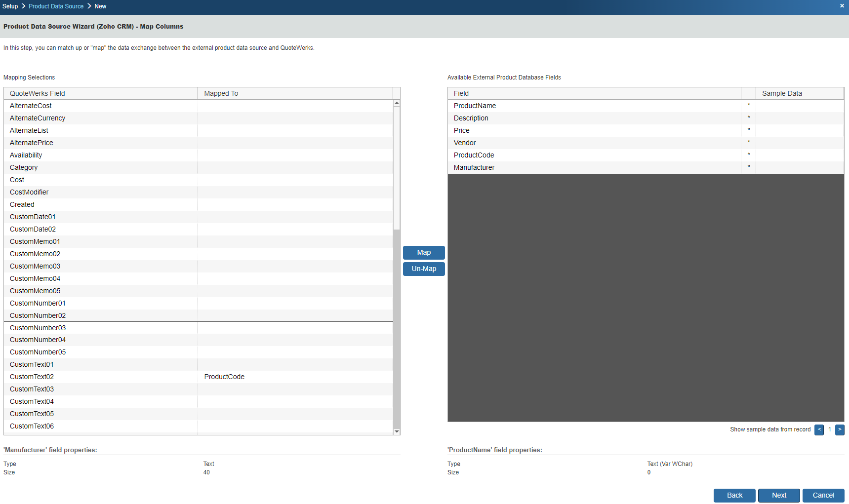The height and width of the screenshot is (504, 849).
Task: Show previous sample data record
Action: (x=819, y=430)
